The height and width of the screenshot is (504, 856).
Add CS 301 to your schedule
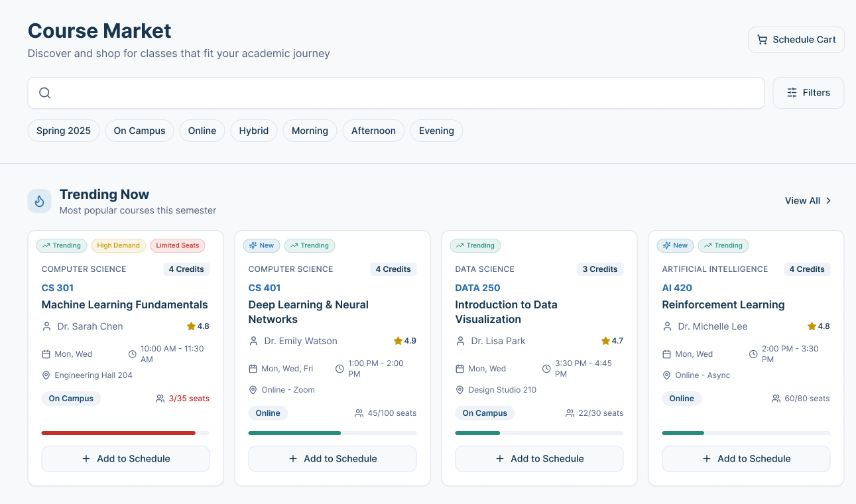[125, 458]
